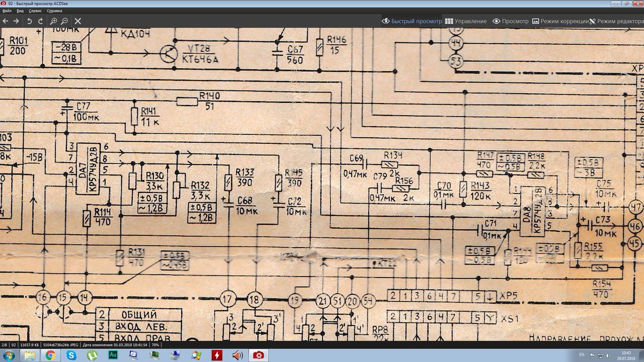Open the Файл menu
Image resolution: width=644 pixels, height=362 pixels.
coord(7,11)
